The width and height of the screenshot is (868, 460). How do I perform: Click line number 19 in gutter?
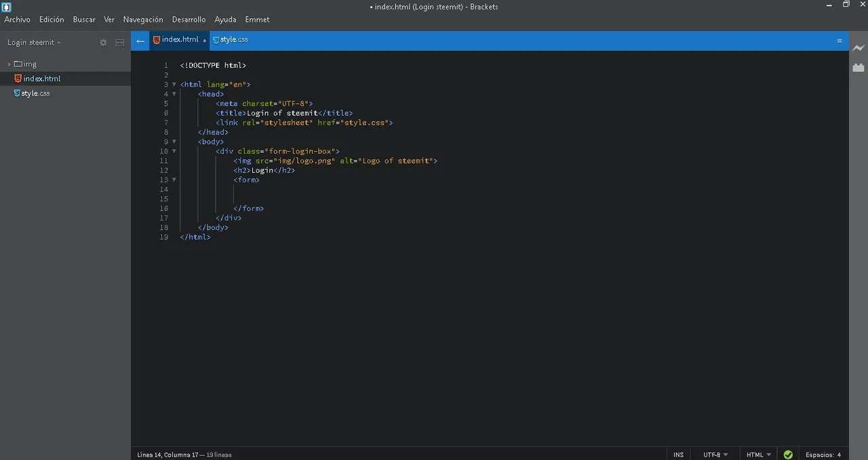click(x=163, y=237)
